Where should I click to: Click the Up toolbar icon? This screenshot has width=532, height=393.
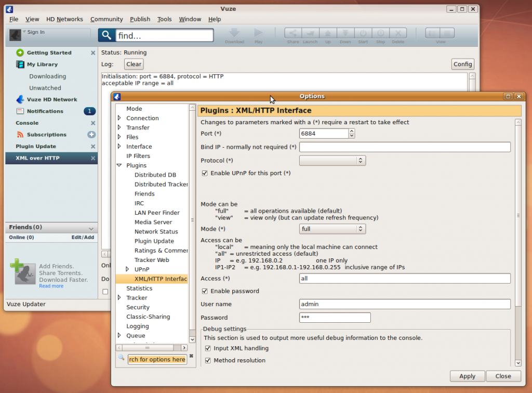click(x=328, y=33)
